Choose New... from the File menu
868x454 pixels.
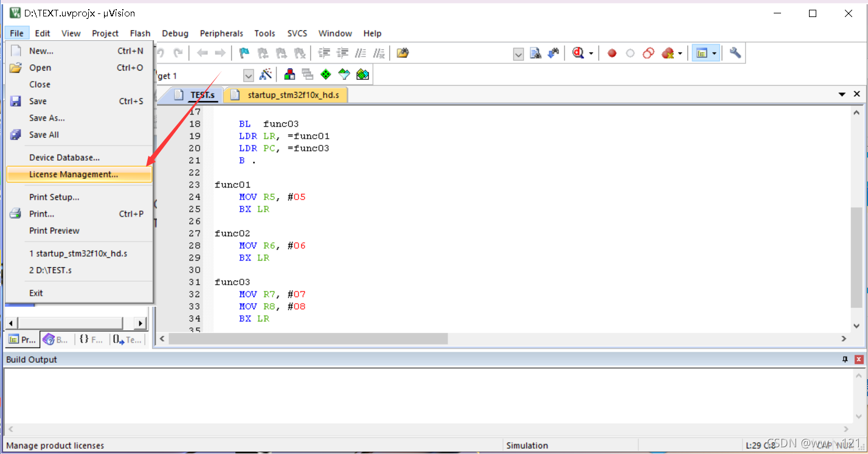point(78,51)
